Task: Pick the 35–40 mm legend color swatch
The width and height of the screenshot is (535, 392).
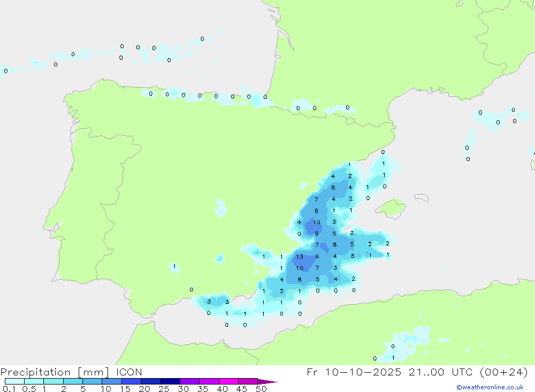Action: point(209,381)
